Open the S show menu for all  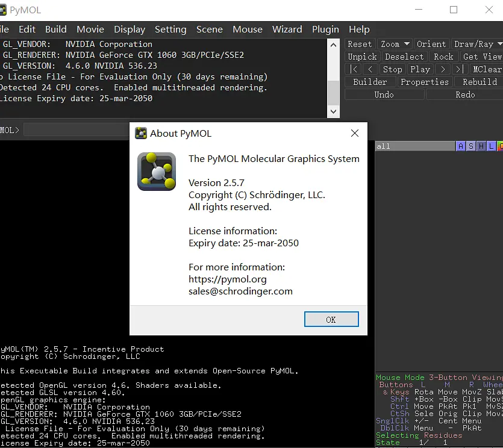471,146
